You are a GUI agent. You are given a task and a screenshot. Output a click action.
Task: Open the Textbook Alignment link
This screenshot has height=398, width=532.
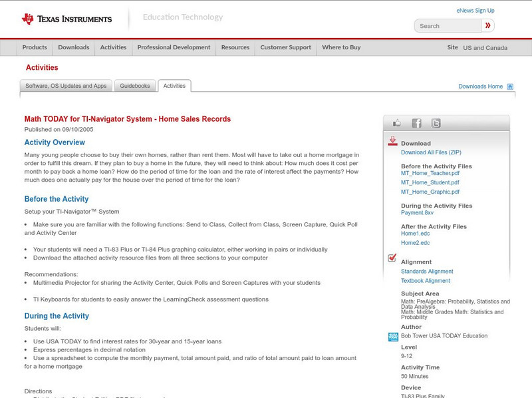coord(426,281)
